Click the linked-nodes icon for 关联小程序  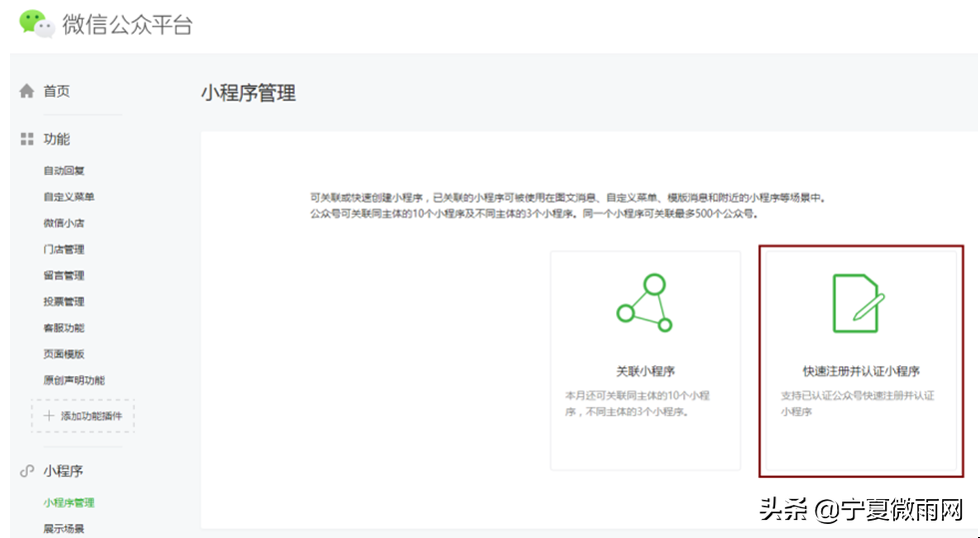[644, 302]
